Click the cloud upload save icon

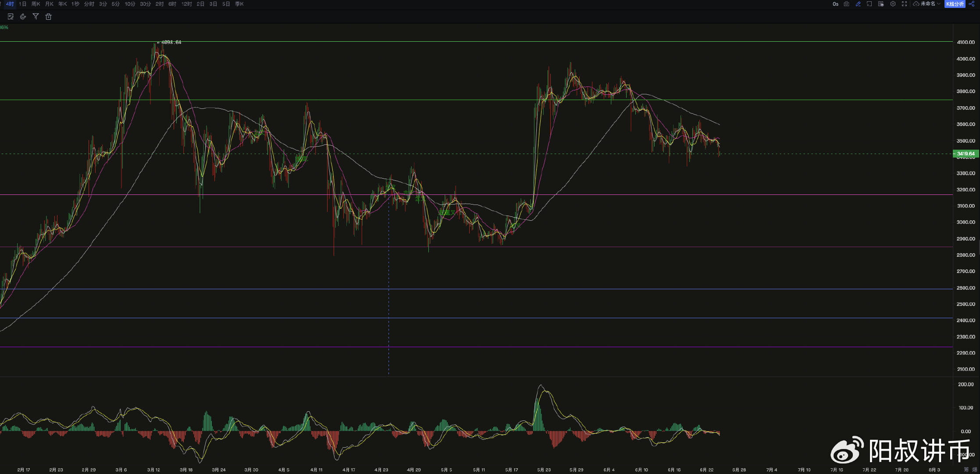pos(916,4)
